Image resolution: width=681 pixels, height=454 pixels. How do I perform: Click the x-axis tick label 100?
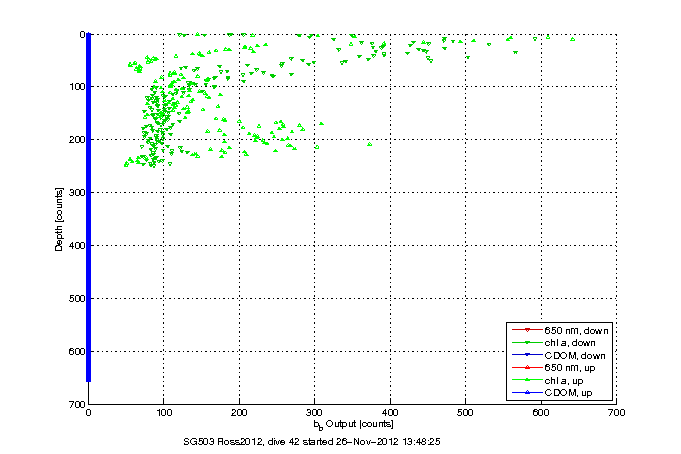coord(164,413)
